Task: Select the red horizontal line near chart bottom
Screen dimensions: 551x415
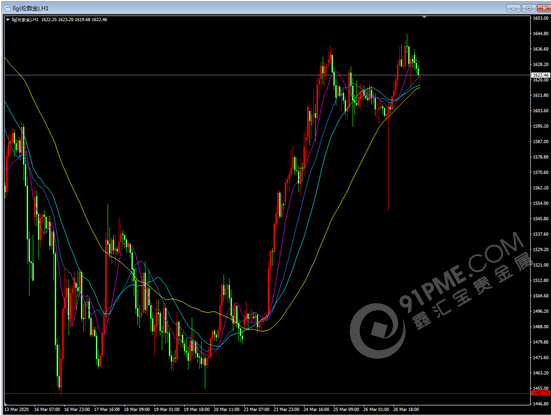Action: tap(267, 393)
